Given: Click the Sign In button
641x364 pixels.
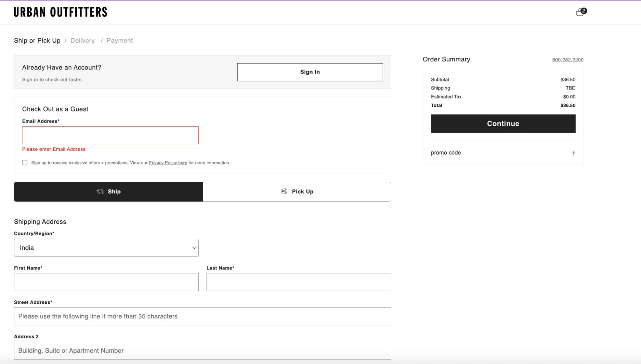Looking at the screenshot, I should 310,72.
